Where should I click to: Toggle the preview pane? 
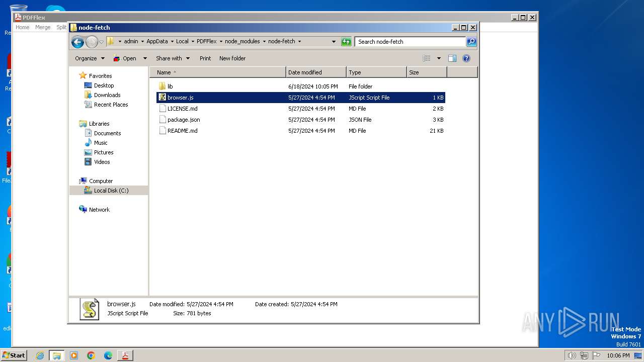452,58
